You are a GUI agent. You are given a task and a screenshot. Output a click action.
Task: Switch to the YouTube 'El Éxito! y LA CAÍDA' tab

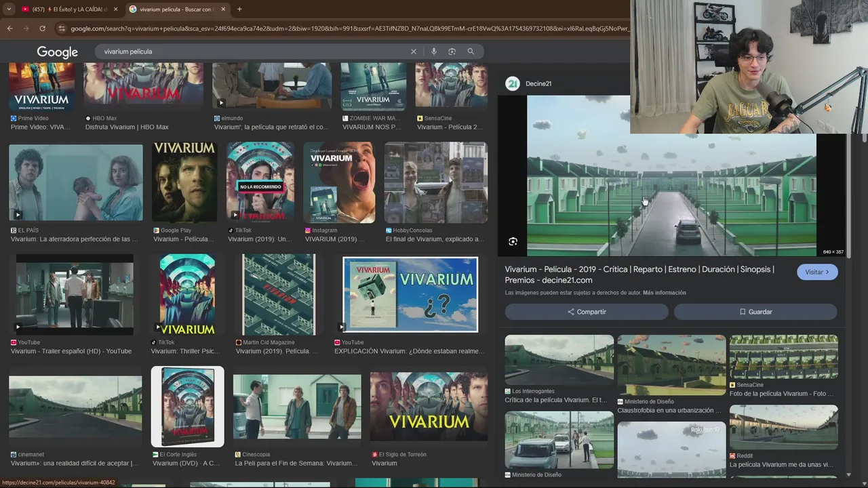(68, 9)
